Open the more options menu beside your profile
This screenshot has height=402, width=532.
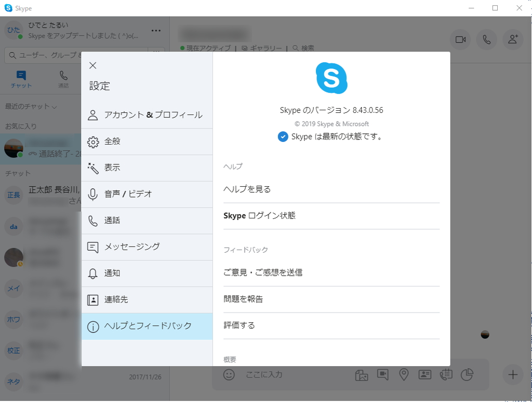point(155,31)
